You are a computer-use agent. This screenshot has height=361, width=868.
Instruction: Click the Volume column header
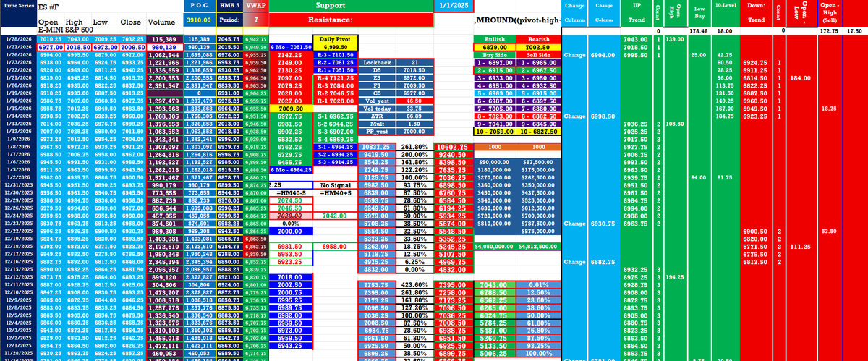tap(164, 20)
